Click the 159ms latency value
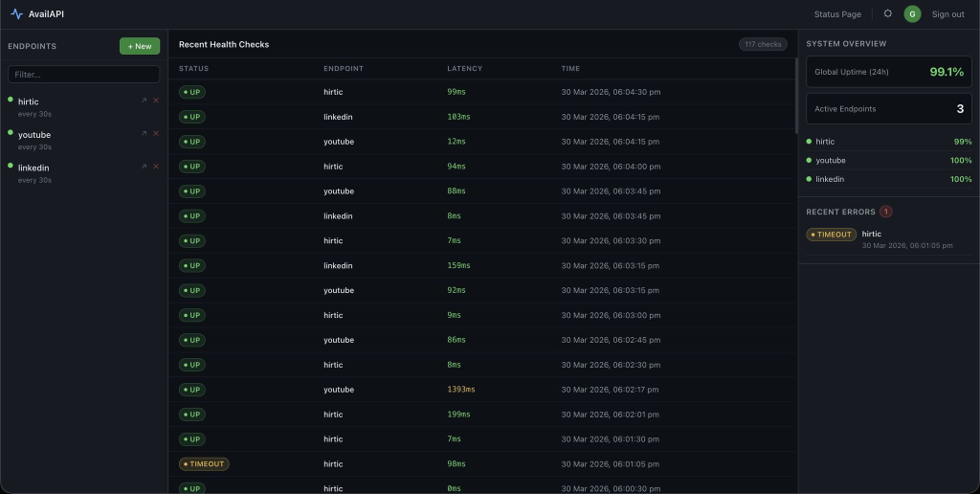 458,266
